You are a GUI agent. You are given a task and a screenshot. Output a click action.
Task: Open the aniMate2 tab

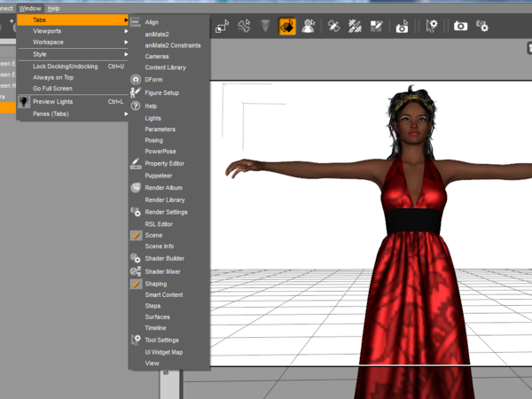(169, 35)
